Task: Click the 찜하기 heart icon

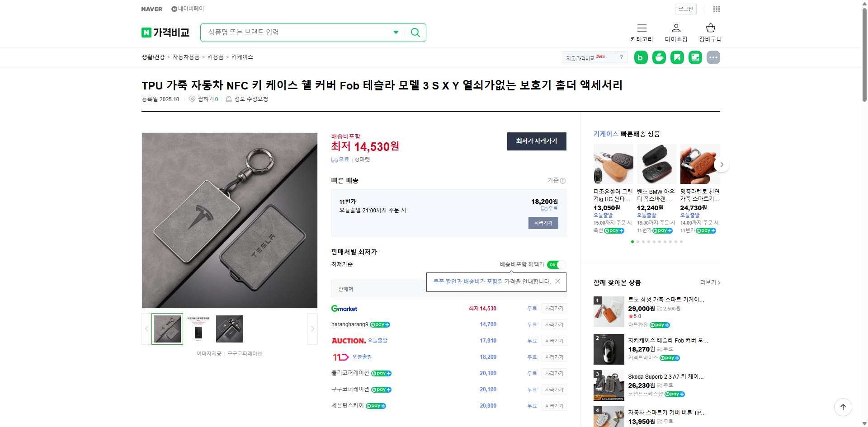Action: 192,99
